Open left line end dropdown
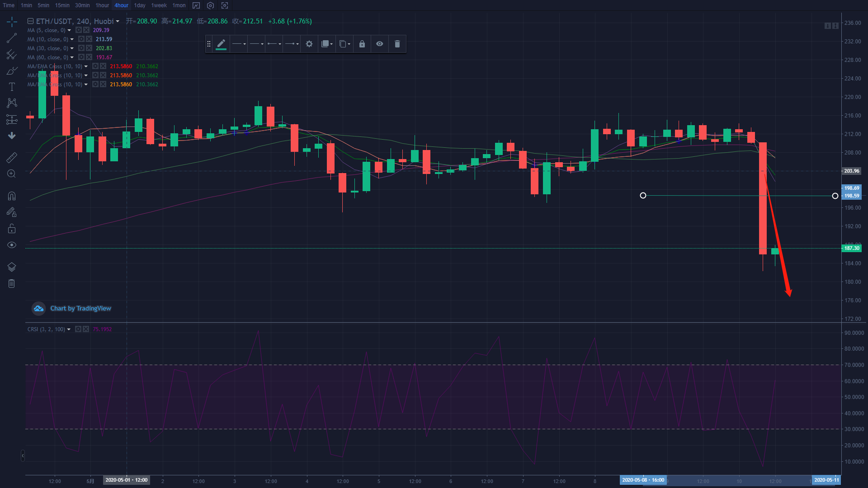The width and height of the screenshot is (868, 488). [274, 44]
